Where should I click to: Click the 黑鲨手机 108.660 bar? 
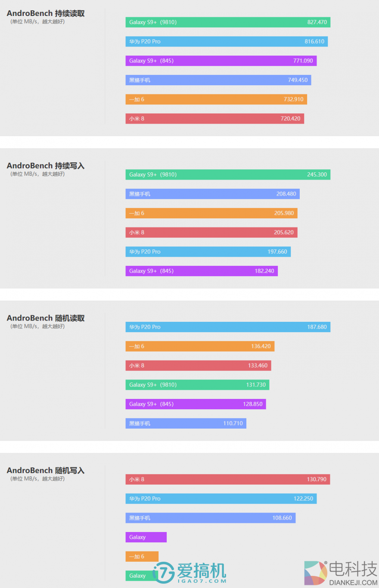211,518
